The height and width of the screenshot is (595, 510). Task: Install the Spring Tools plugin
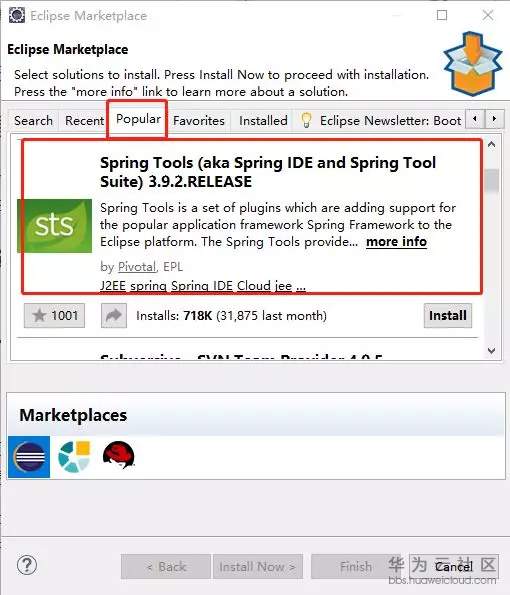click(x=448, y=315)
